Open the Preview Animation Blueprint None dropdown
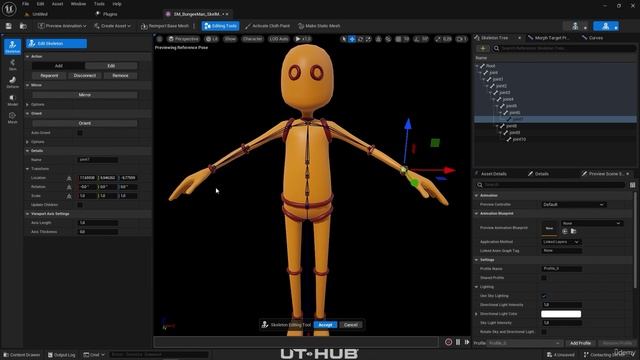 [x=591, y=223]
